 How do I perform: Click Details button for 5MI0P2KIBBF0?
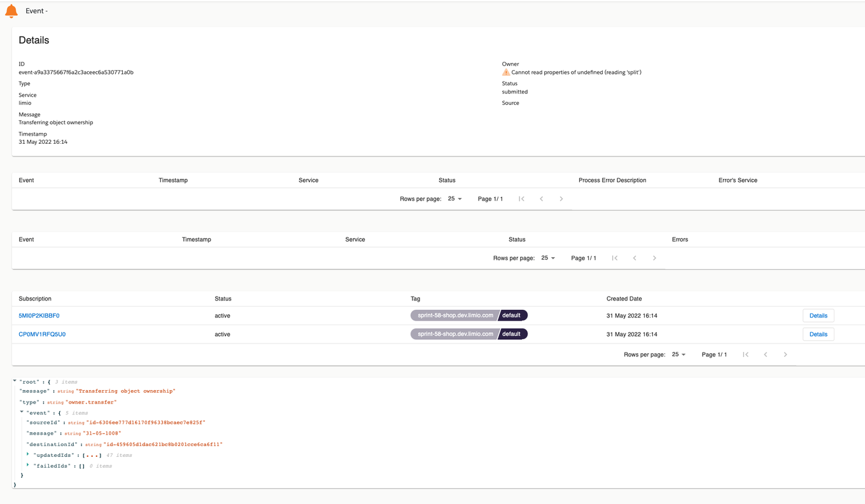pyautogui.click(x=818, y=316)
